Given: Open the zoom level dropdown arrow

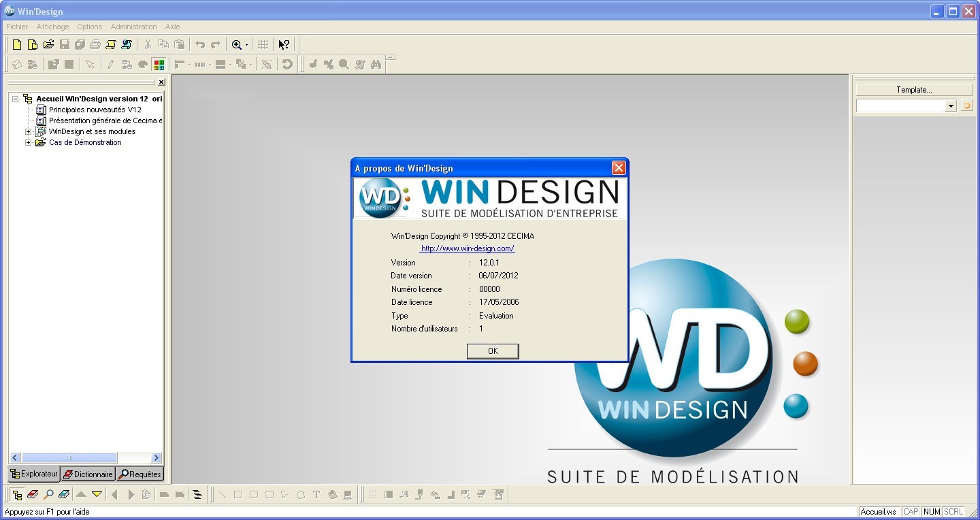Looking at the screenshot, I should click(247, 46).
